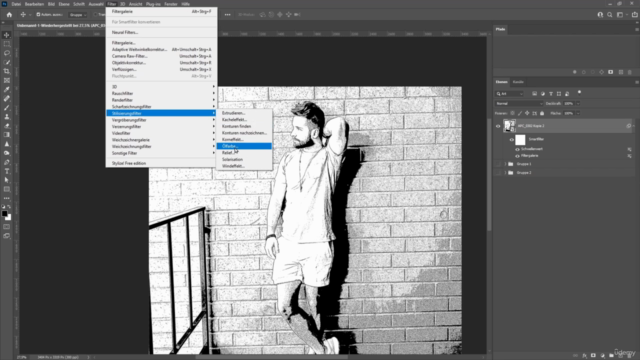640x360 pixels.
Task: Select the Blur tool
Action: coord(7,144)
